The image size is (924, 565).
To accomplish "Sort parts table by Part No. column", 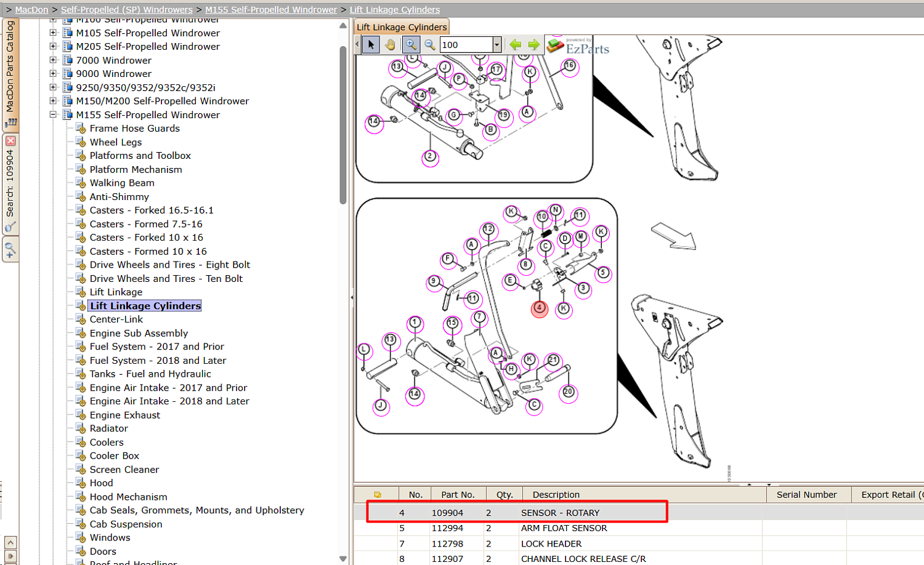I will click(458, 495).
